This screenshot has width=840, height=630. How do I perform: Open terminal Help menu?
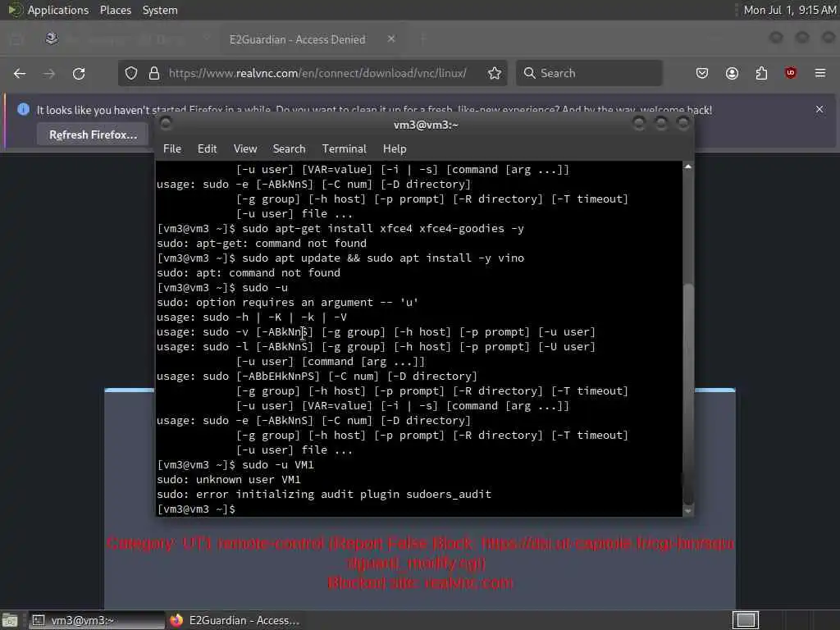(x=395, y=149)
